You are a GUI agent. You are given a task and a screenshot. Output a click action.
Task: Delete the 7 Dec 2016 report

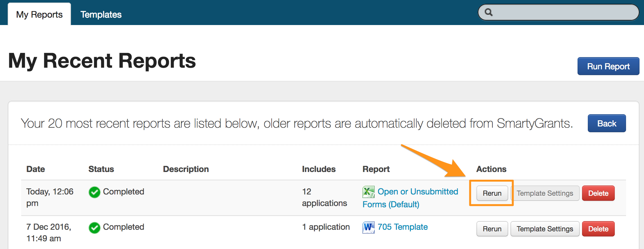tap(598, 229)
